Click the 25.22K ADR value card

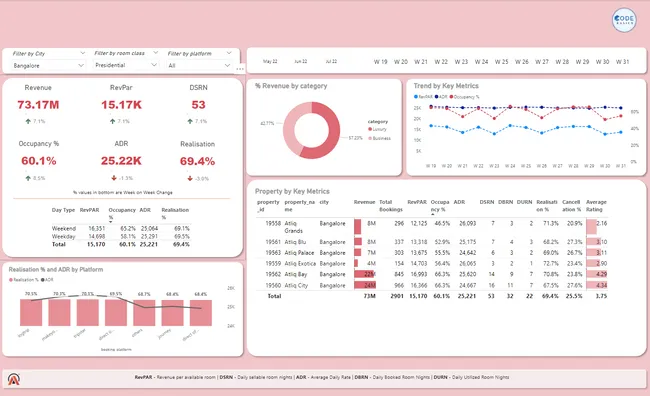pos(121,161)
